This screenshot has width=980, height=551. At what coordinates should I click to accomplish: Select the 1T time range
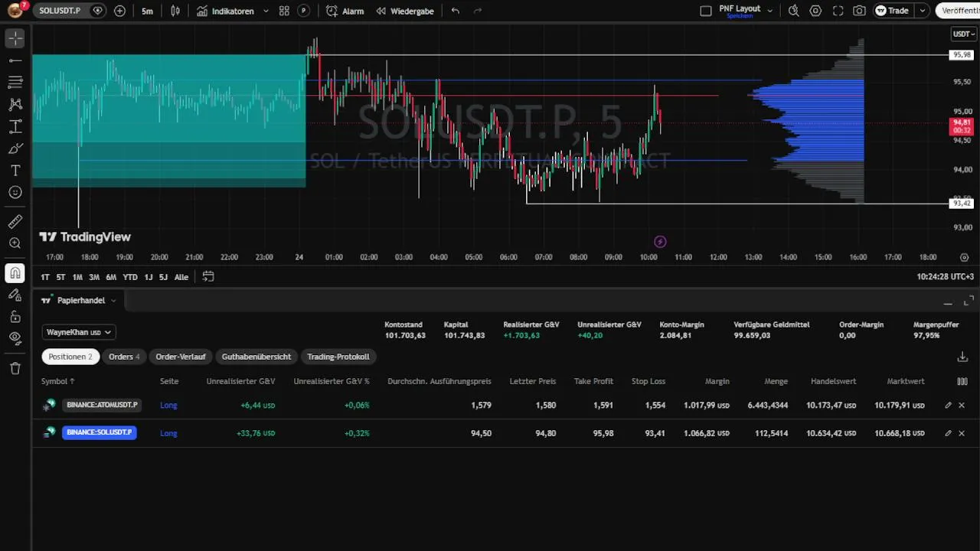pos(45,277)
